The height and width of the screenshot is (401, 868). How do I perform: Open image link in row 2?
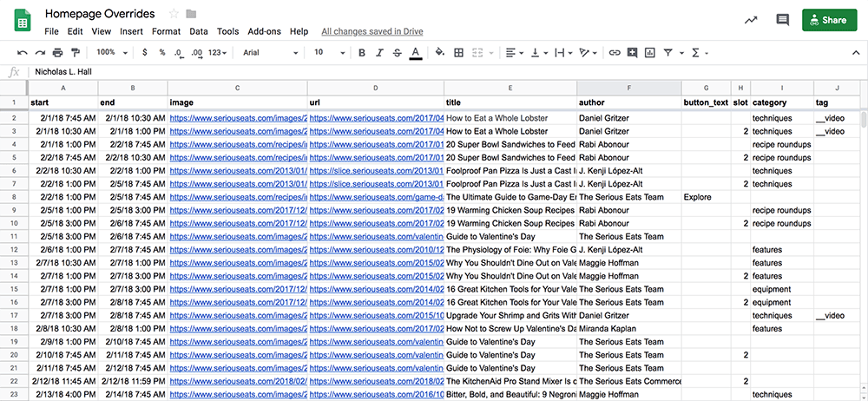(238, 118)
